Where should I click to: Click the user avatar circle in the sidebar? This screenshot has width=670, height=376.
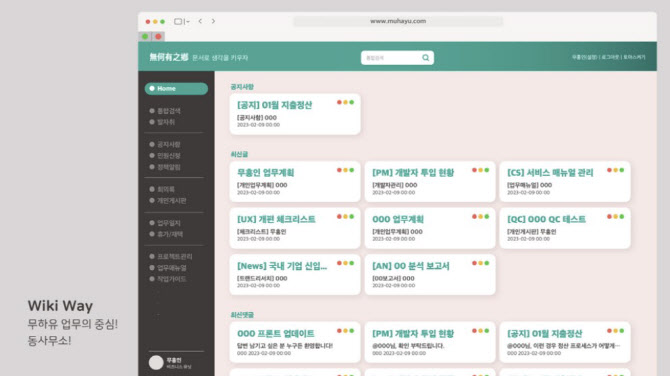[x=156, y=362]
